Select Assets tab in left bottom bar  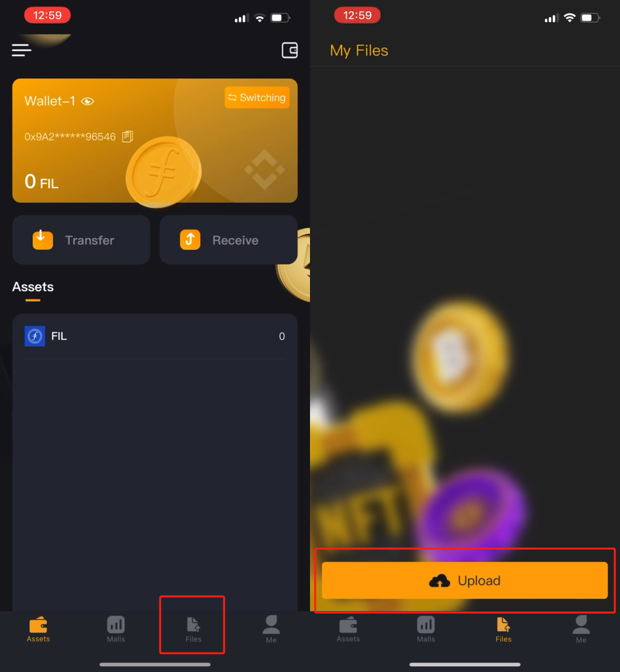[x=38, y=629]
